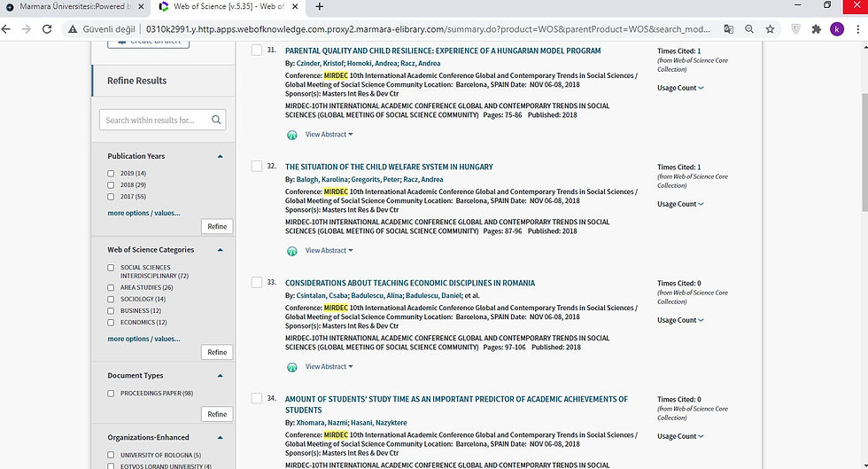Collapse the Publication Years section arrow
This screenshot has height=469, width=868.
(x=221, y=156)
